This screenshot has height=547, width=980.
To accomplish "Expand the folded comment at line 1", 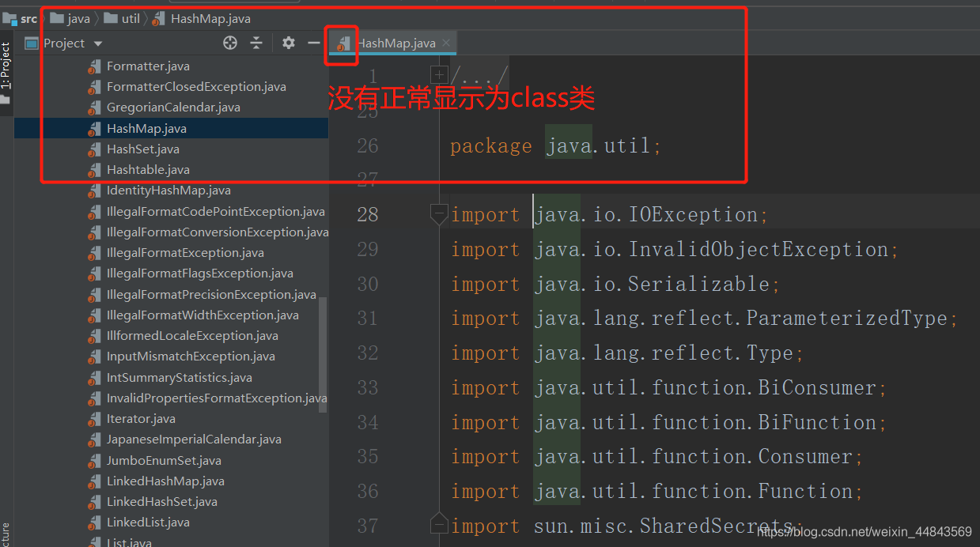I will (x=438, y=75).
